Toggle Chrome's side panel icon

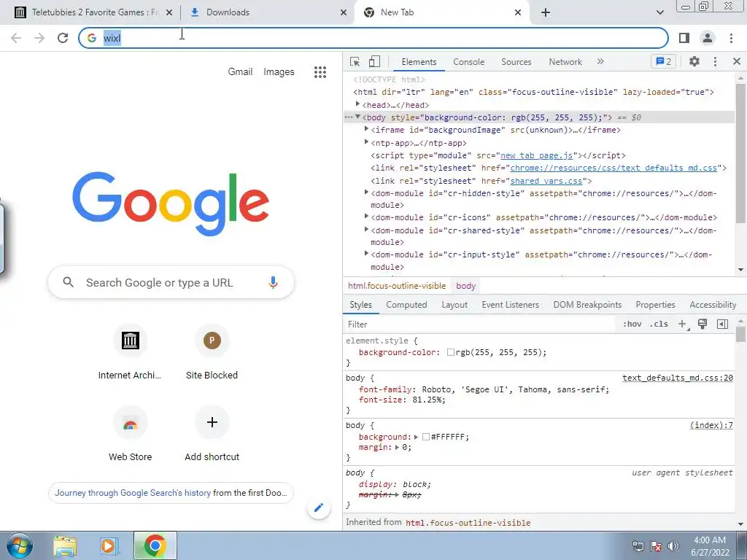(x=684, y=38)
